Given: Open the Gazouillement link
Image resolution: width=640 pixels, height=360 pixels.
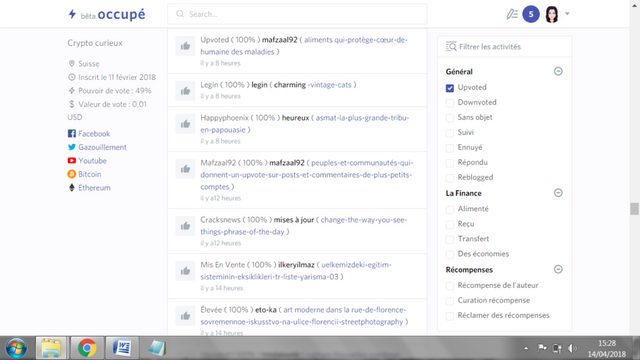Looking at the screenshot, I should coord(102,147).
